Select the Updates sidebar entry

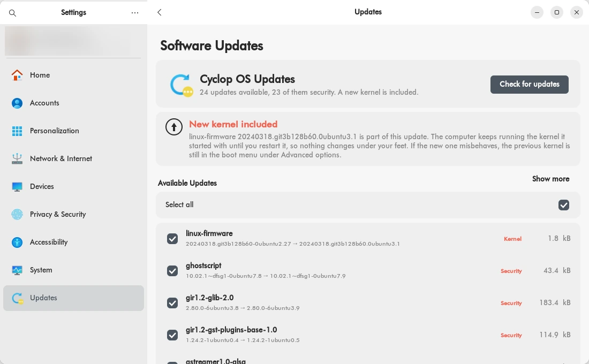point(74,298)
